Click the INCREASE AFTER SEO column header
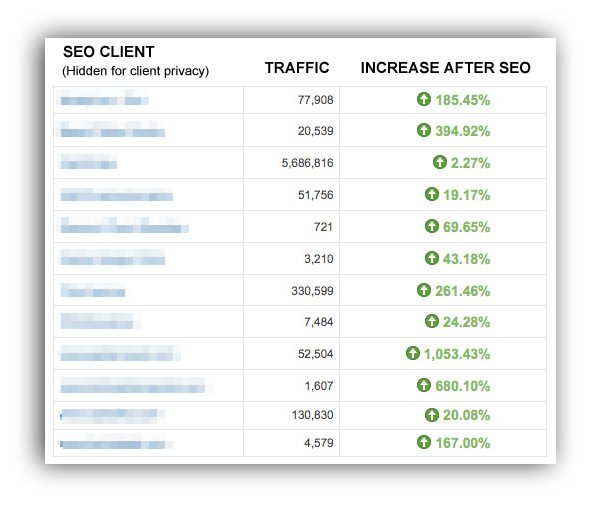This screenshot has height=514, width=593. [x=446, y=68]
